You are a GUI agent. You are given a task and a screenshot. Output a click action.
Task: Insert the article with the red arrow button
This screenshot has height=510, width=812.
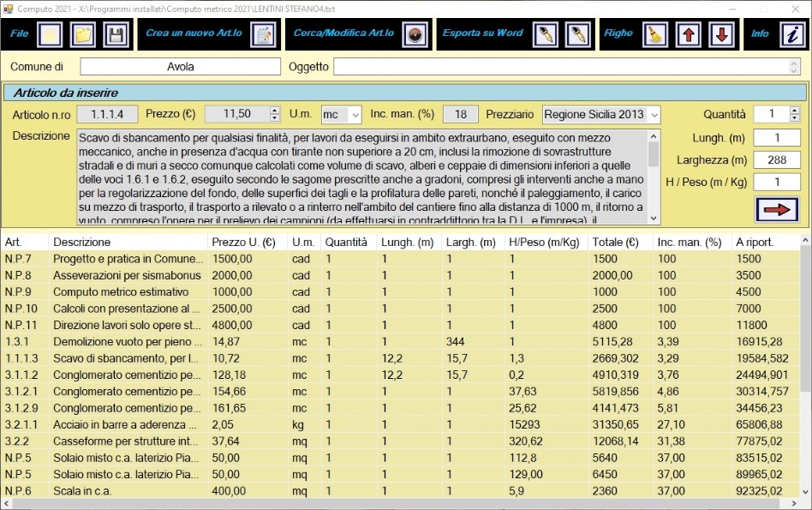pos(777,209)
